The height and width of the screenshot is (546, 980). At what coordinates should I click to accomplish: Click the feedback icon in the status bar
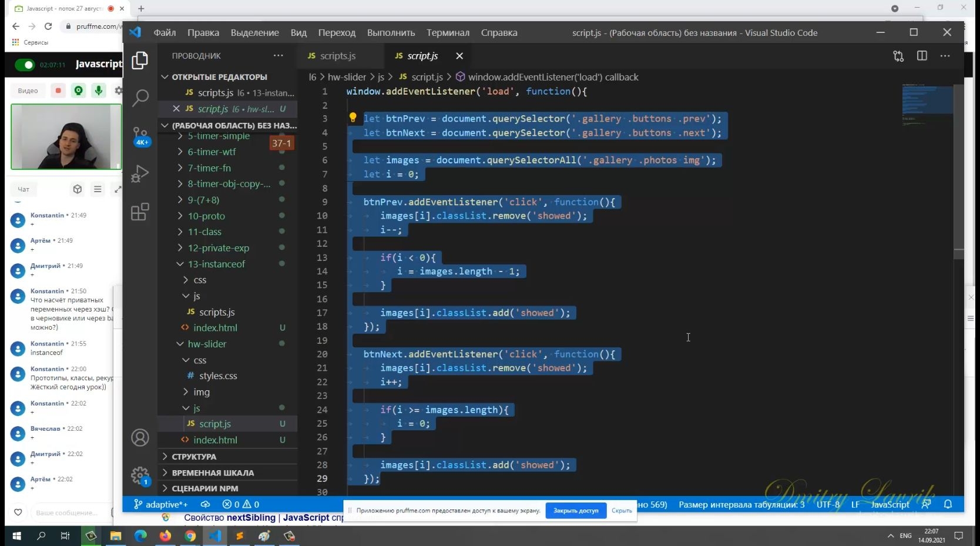coord(927,504)
